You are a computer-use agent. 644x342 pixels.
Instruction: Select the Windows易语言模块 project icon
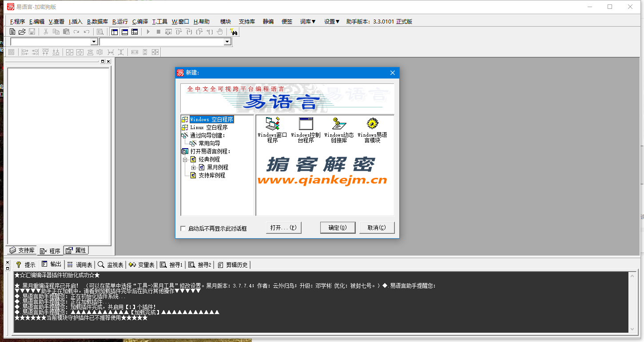[x=372, y=130]
